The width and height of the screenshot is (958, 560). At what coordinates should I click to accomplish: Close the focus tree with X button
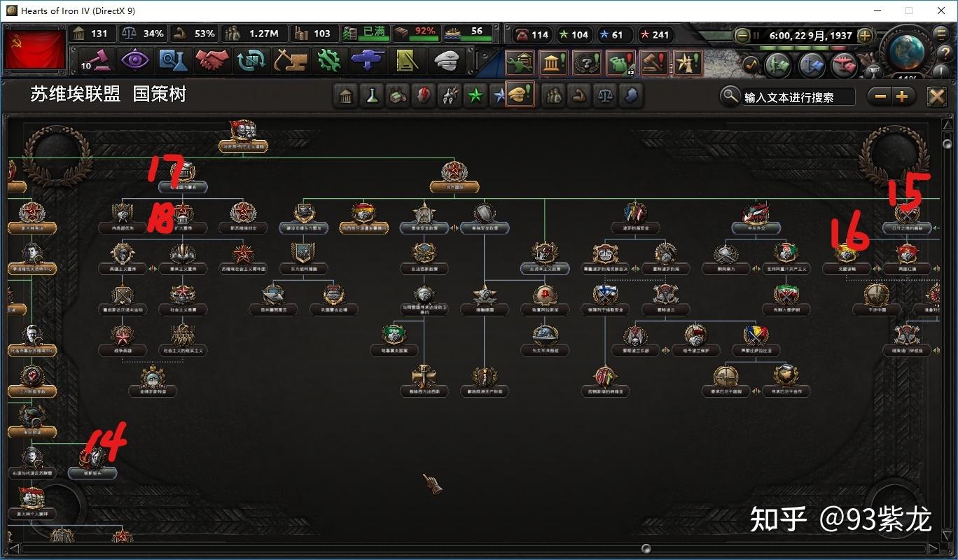936,97
